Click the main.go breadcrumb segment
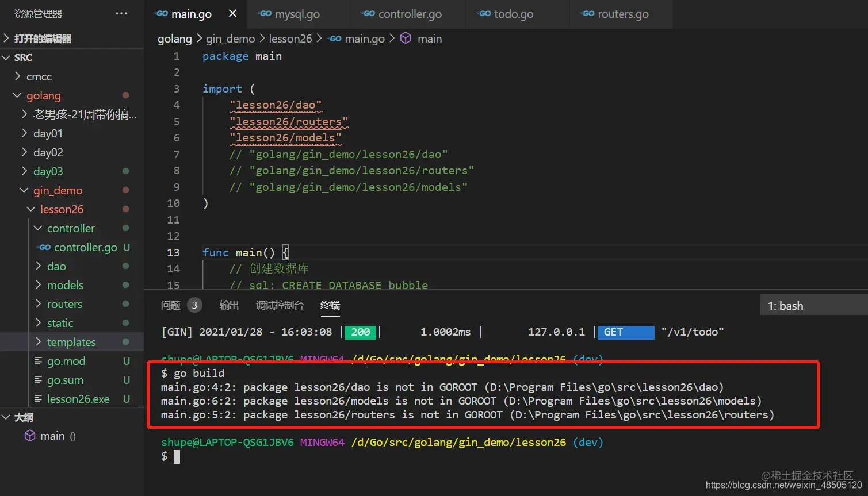The width and height of the screenshot is (868, 496). (365, 39)
